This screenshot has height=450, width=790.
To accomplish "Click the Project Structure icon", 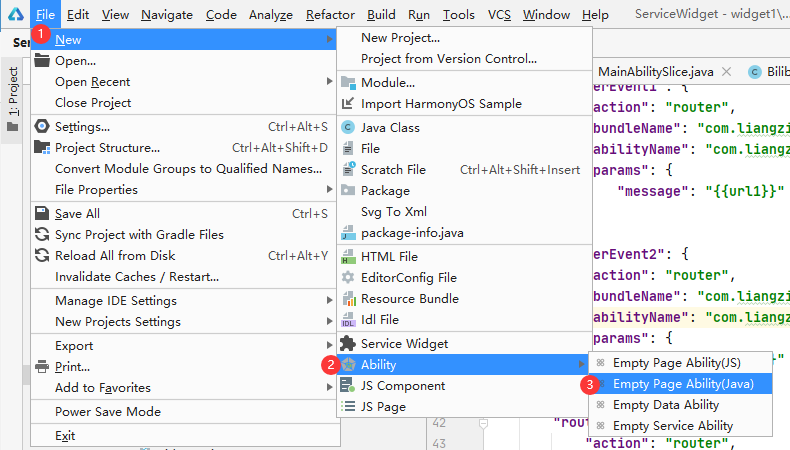I will (42, 147).
